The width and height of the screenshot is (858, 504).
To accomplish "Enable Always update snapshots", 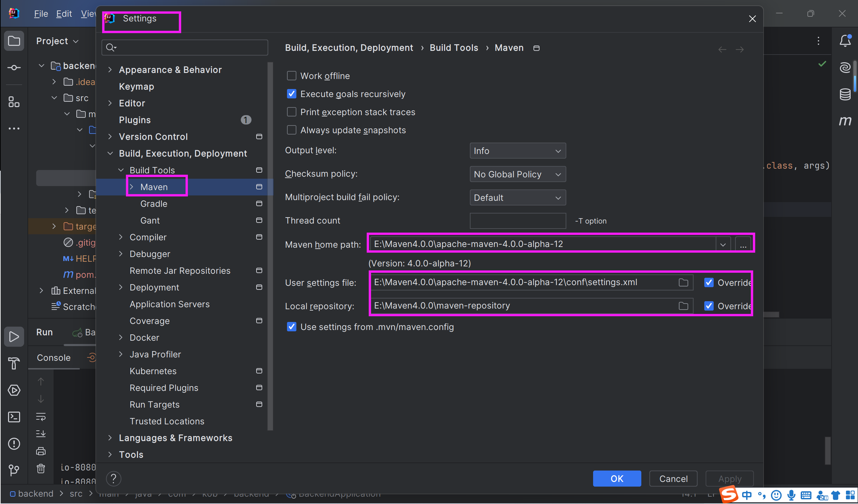I will (x=291, y=130).
